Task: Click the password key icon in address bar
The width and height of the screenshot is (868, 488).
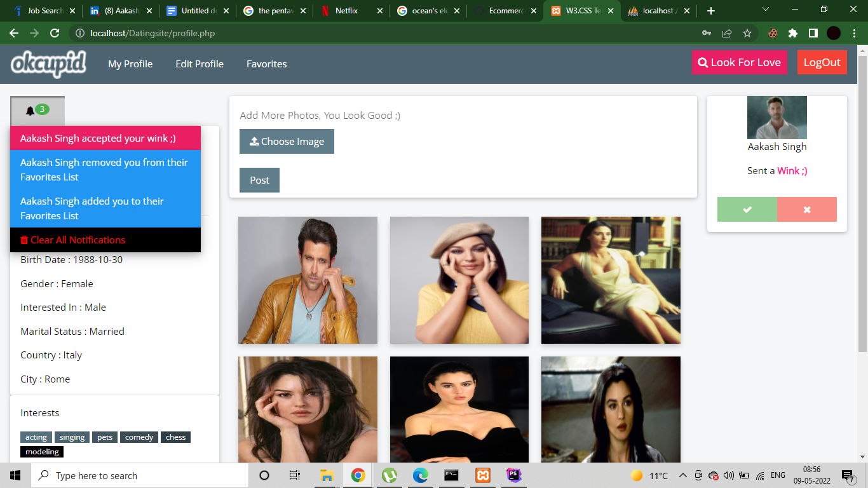Action: point(707,32)
